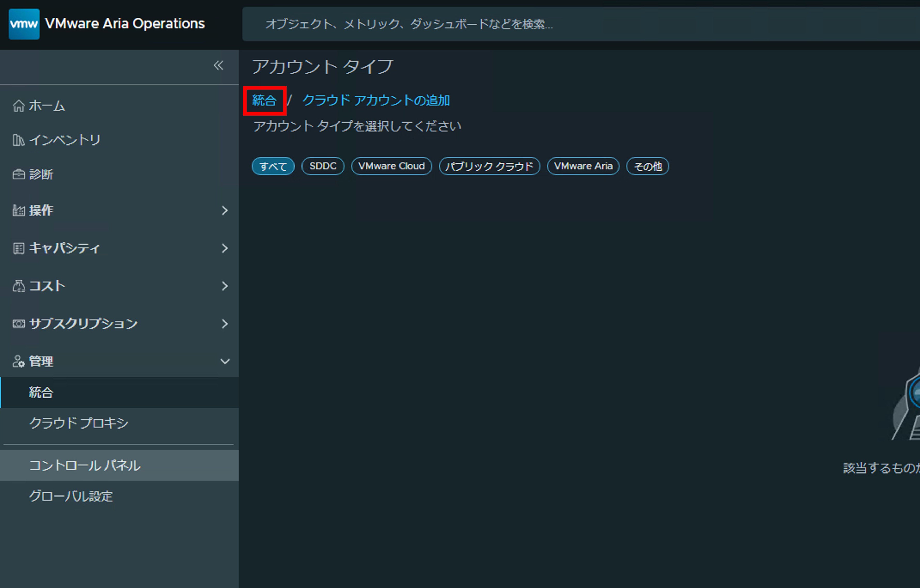This screenshot has height=588, width=920.
Task: Select クラウド プロキシ in the sidebar
Action: 119,423
